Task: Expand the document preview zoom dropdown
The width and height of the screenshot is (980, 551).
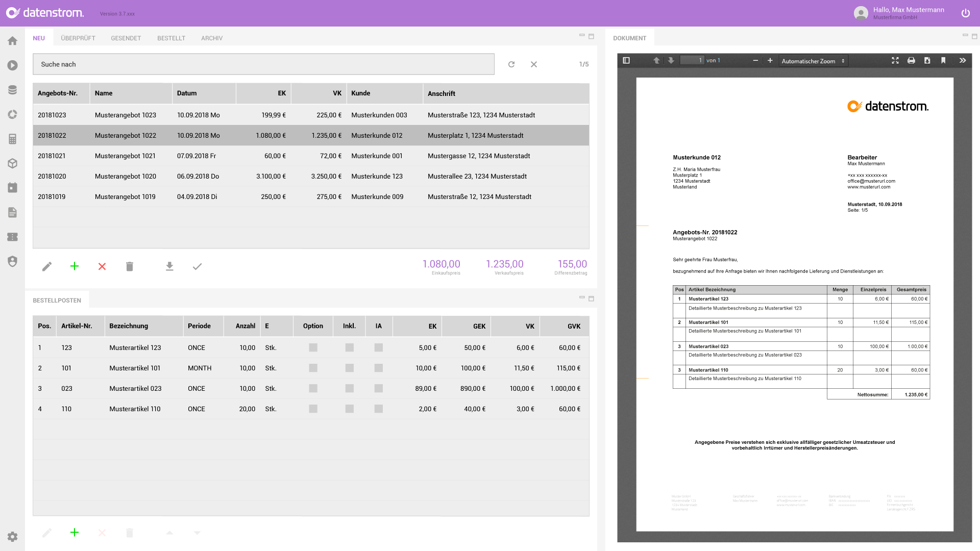Action: [x=815, y=61]
